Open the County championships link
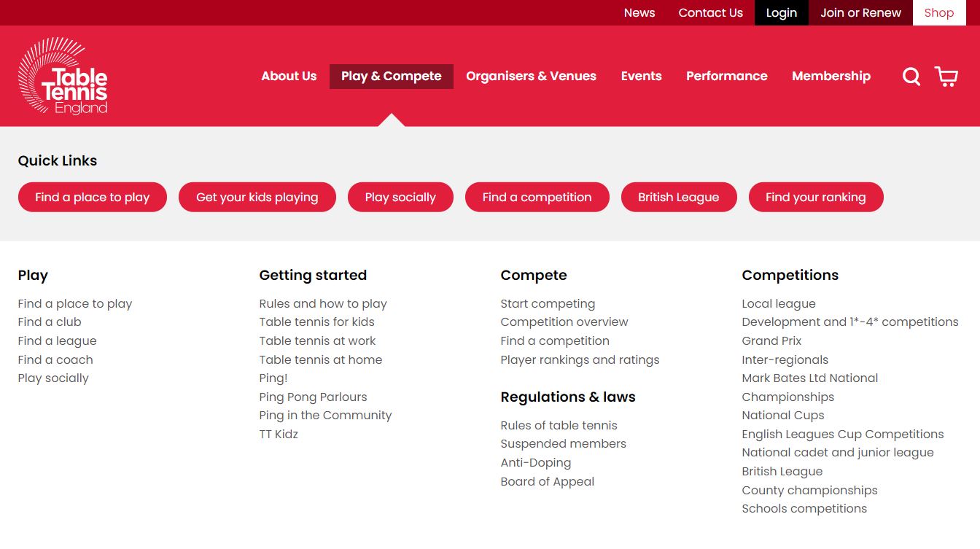Screen dimensions: 980x549 coord(810,490)
